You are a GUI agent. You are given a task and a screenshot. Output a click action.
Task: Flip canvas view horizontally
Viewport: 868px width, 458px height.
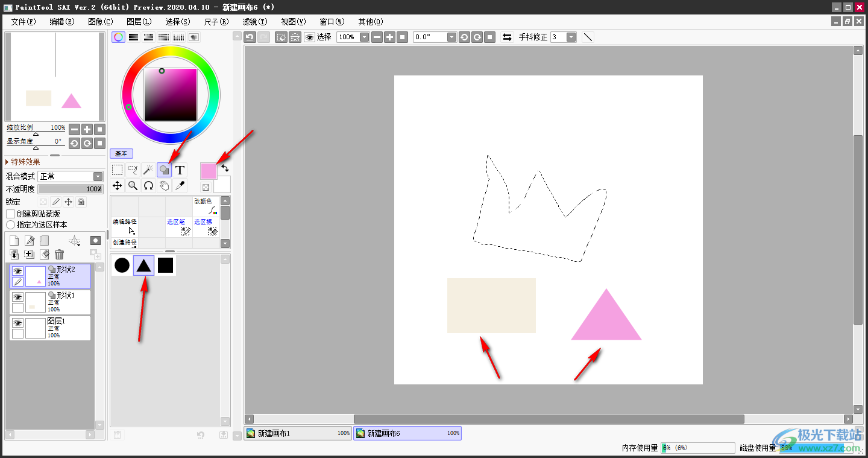point(507,37)
